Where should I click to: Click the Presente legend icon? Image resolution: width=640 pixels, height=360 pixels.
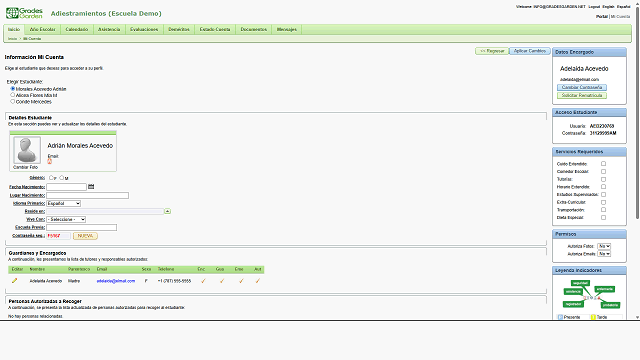coord(560,317)
